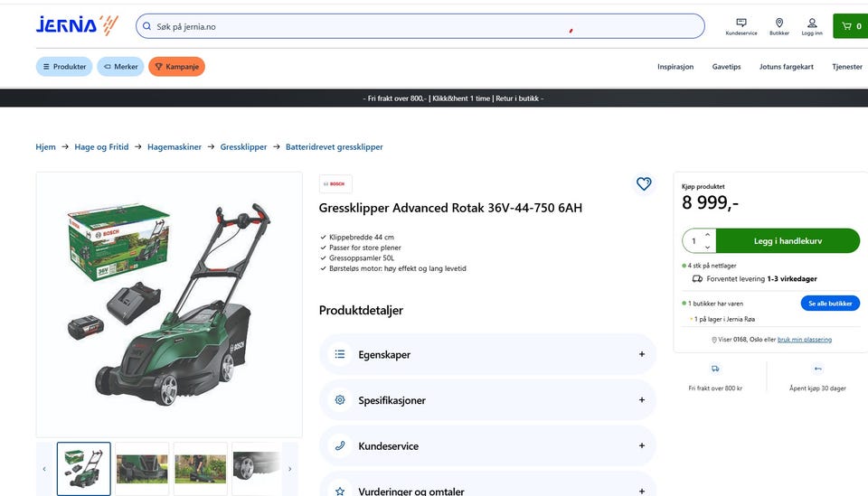Open Jotuns fargekart link
The image size is (868, 496).
(786, 66)
